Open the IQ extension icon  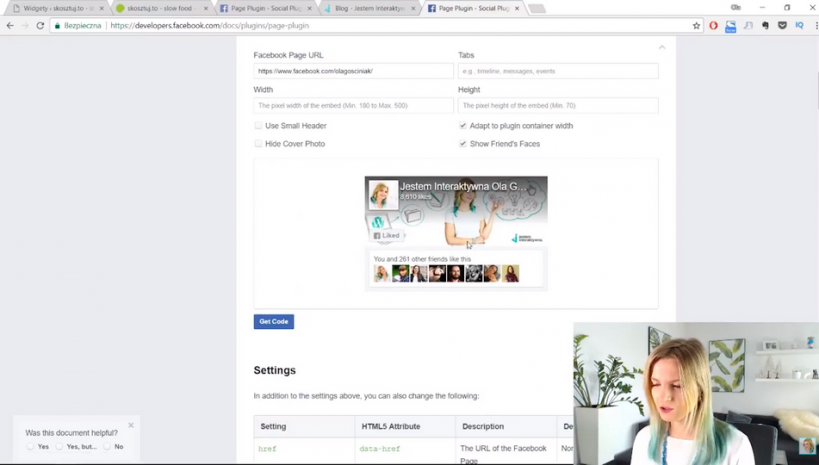[x=799, y=26]
